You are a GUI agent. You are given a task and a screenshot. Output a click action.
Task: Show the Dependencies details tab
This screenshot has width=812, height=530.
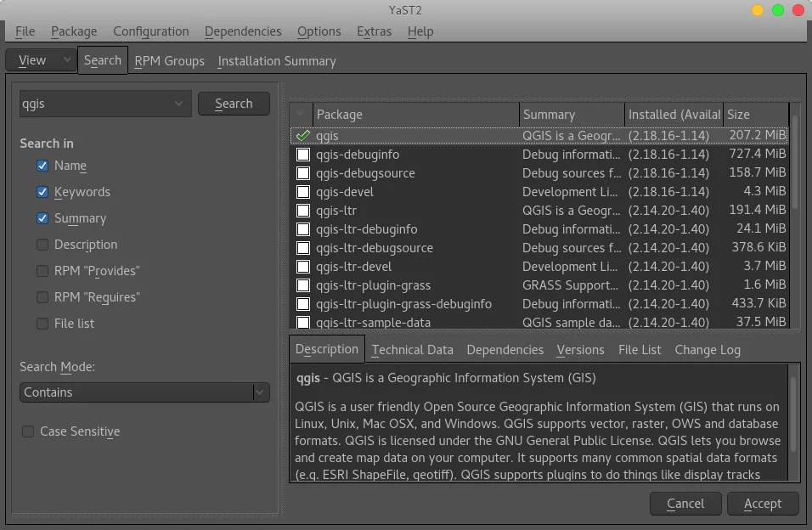(x=505, y=350)
